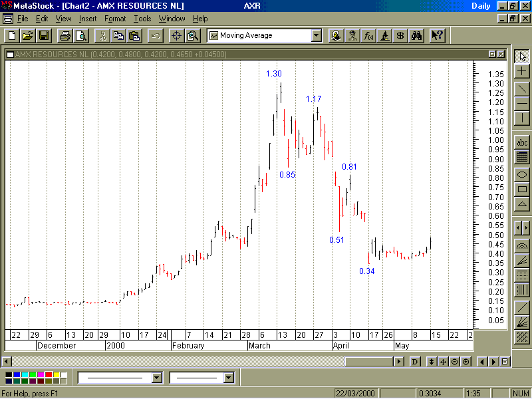Viewport: 532px width, 399px height.
Task: Open the System Tester dollar icon
Action: point(400,36)
